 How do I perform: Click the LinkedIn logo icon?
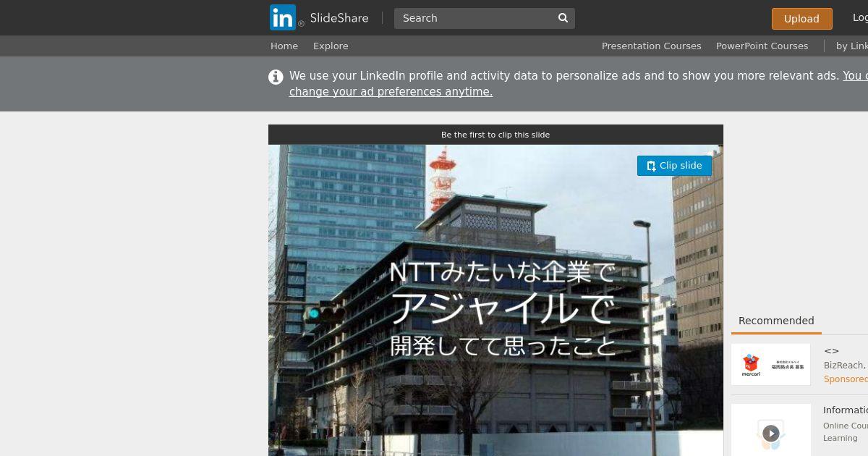point(283,17)
